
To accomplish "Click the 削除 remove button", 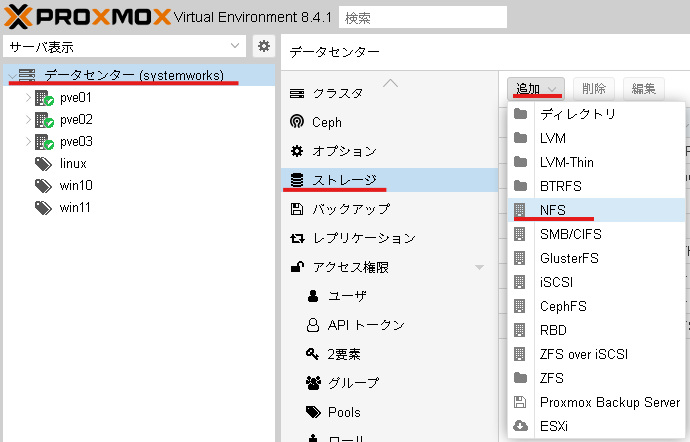I will [x=594, y=88].
